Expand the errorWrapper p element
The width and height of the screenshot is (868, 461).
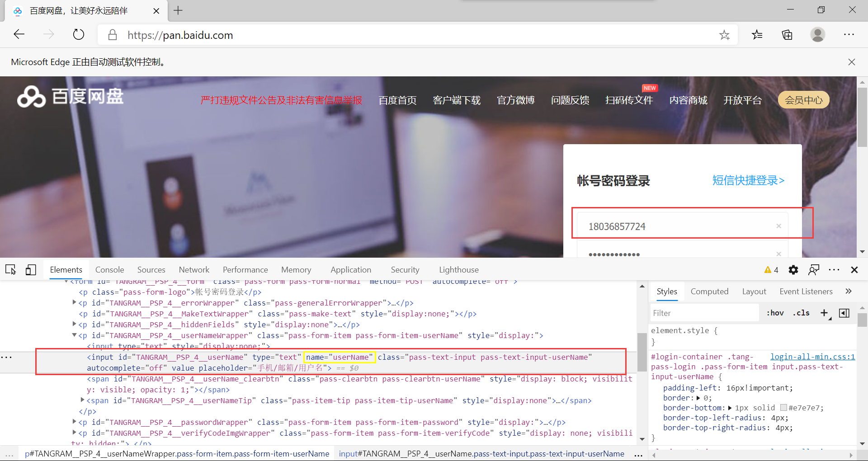[x=75, y=302]
